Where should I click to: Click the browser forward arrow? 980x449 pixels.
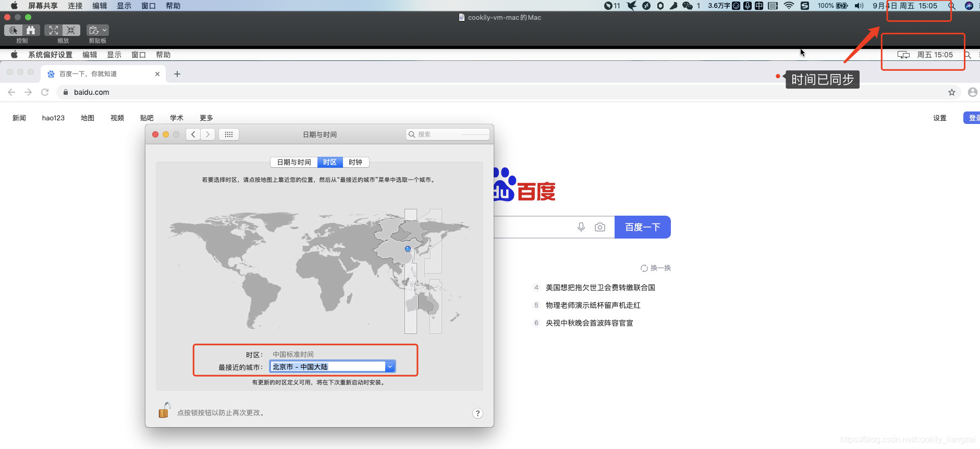28,92
